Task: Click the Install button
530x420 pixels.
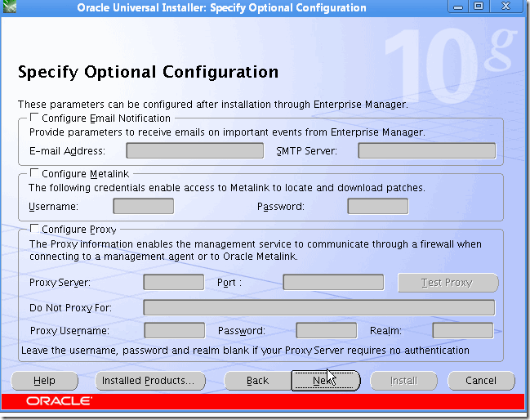Action: [x=403, y=381]
